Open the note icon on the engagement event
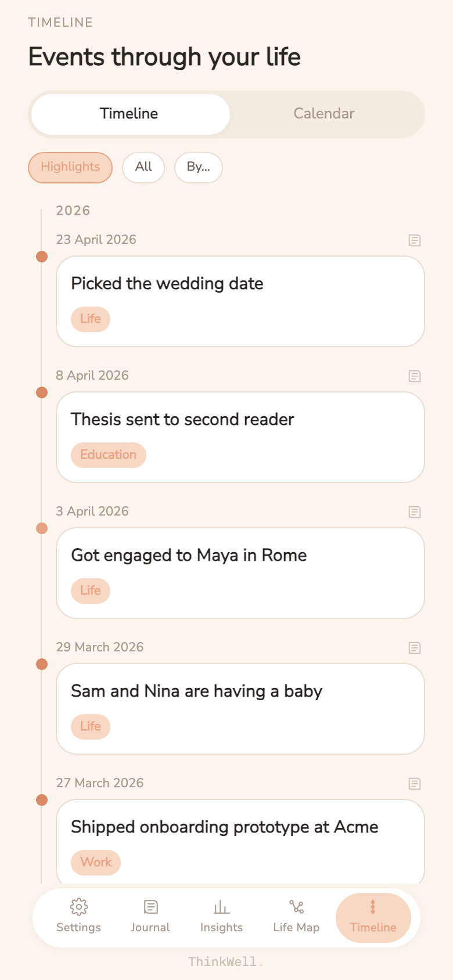The width and height of the screenshot is (453, 980). [x=415, y=512]
